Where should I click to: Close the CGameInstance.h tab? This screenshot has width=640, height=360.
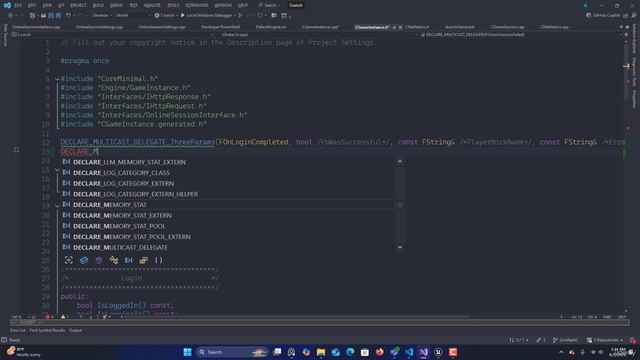pyautogui.click(x=400, y=27)
